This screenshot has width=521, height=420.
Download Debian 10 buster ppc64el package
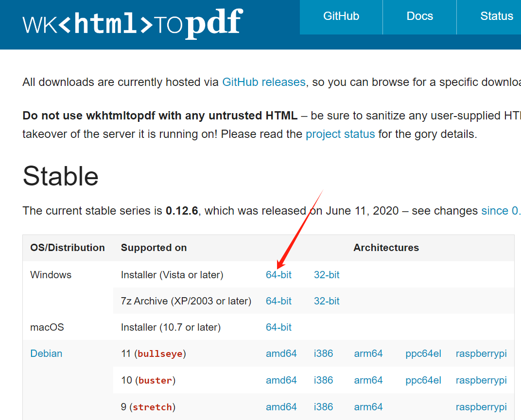click(423, 380)
